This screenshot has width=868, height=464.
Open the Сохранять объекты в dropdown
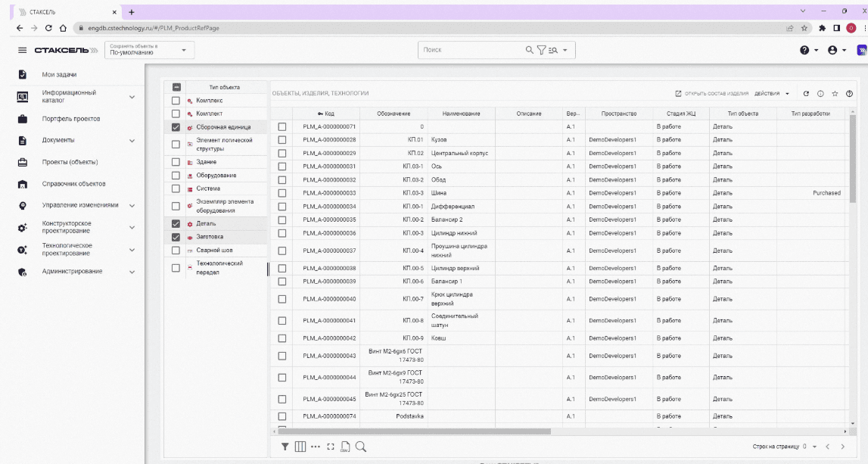click(x=149, y=50)
